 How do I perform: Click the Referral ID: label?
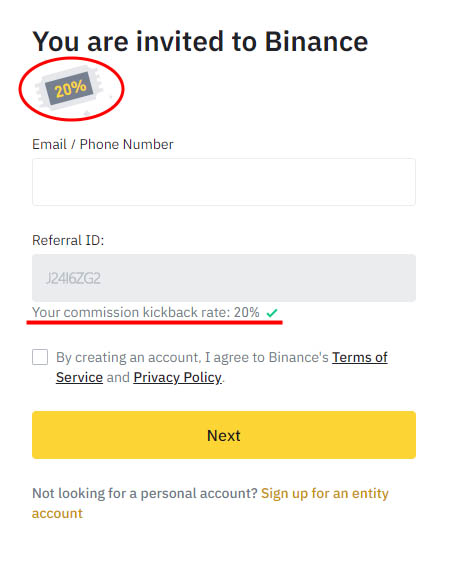pyautogui.click(x=68, y=240)
